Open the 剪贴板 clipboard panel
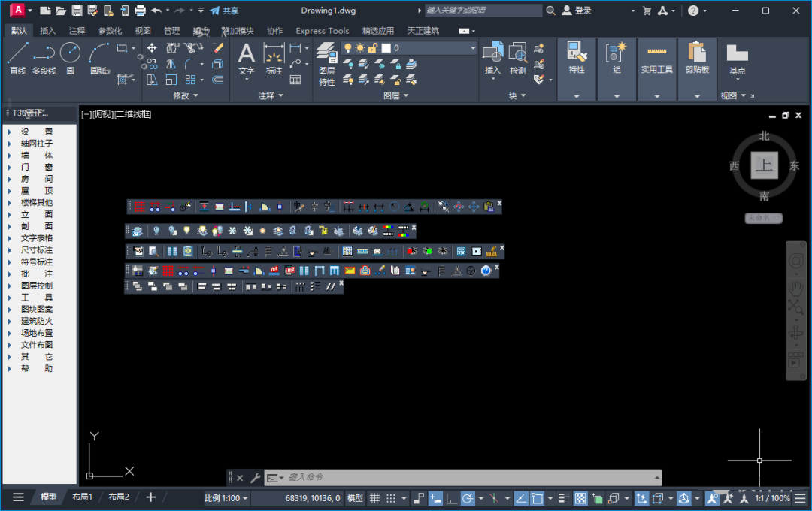 pos(697,57)
